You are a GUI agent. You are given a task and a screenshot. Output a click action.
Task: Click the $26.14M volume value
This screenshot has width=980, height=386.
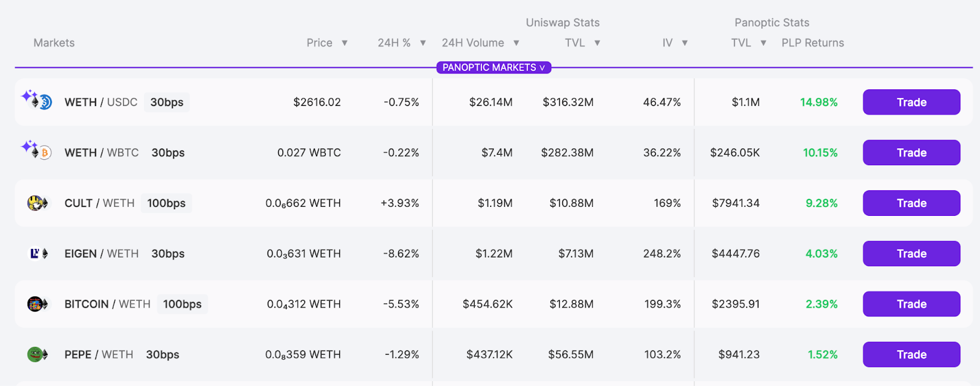tap(491, 102)
